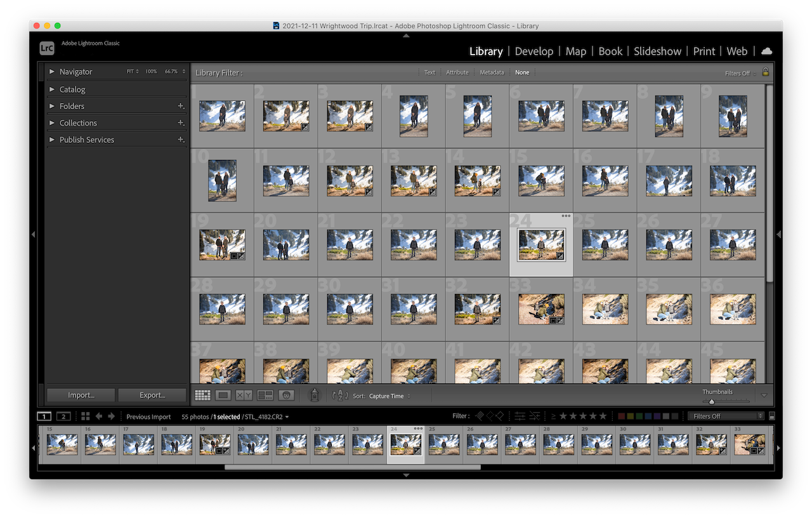Image resolution: width=812 pixels, height=518 pixels.
Task: Click the Export... button
Action: tap(152, 395)
